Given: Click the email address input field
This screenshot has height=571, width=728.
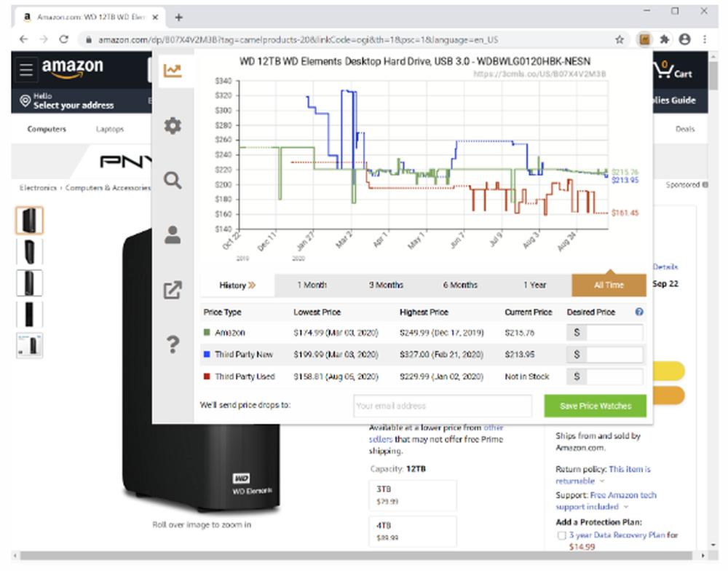Looking at the screenshot, I should tap(443, 406).
